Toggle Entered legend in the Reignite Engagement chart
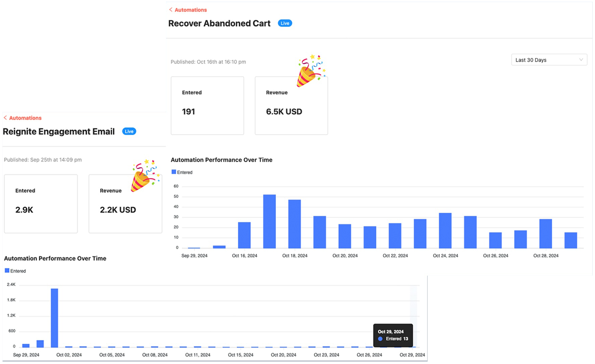595x364 pixels. [x=16, y=271]
